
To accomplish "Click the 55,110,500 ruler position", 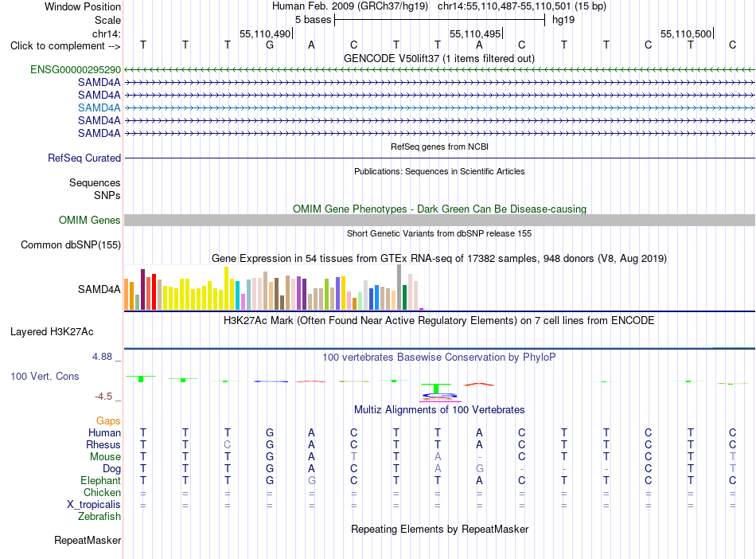I will (686, 33).
